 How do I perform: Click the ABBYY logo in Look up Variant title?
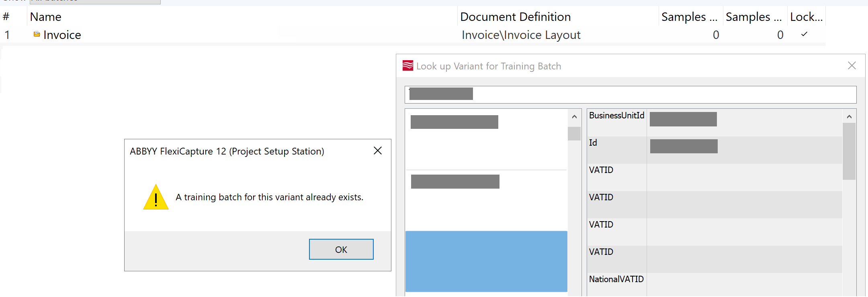408,66
